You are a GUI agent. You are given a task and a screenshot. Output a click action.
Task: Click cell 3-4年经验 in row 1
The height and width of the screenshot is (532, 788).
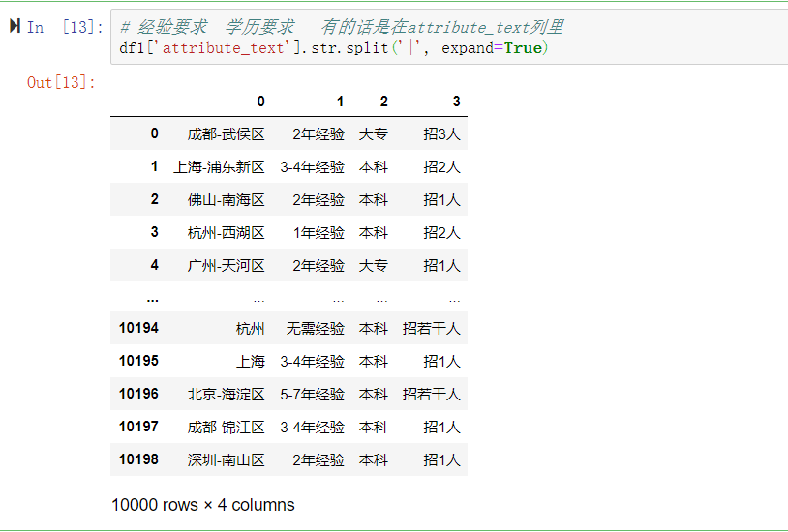312,166
